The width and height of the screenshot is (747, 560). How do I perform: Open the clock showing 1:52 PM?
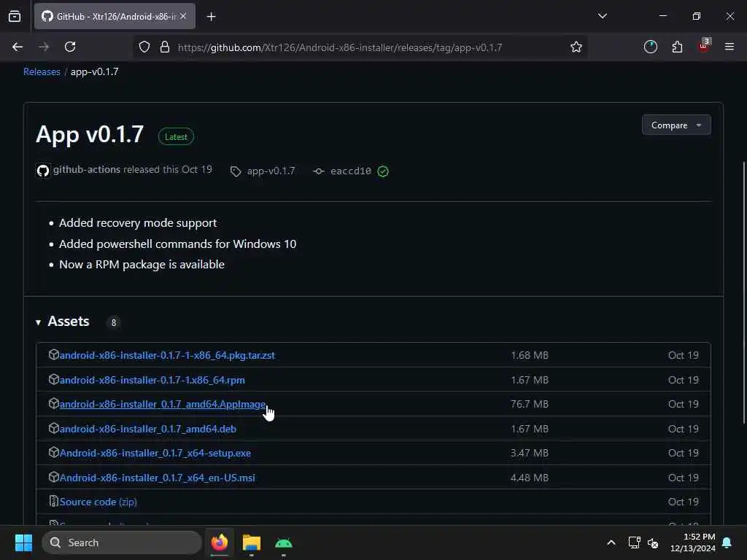(693, 542)
